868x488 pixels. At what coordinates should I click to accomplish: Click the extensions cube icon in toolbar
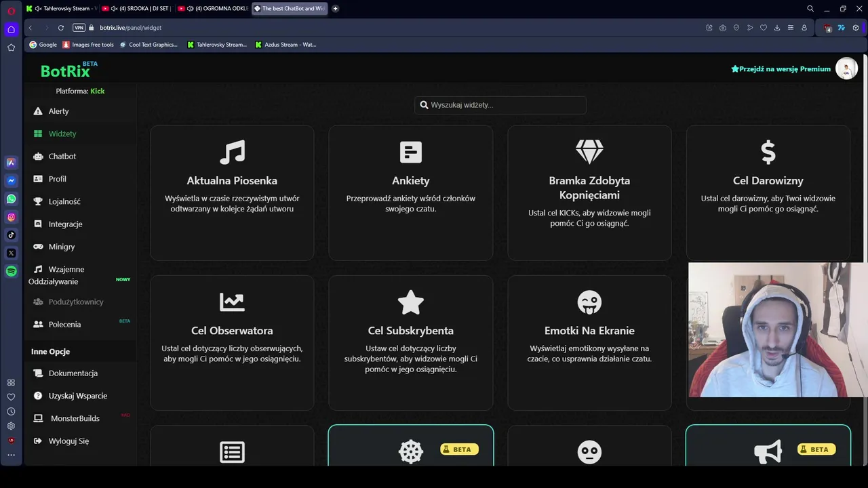click(856, 28)
